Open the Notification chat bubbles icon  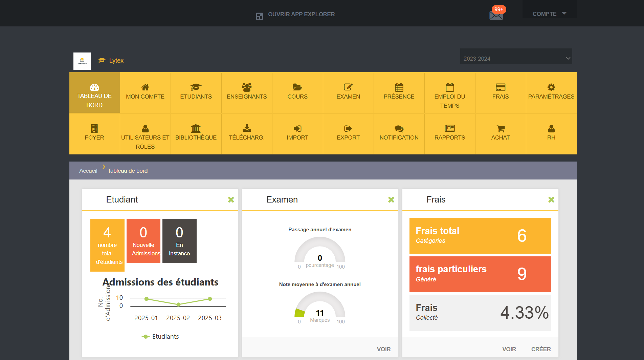[399, 128]
